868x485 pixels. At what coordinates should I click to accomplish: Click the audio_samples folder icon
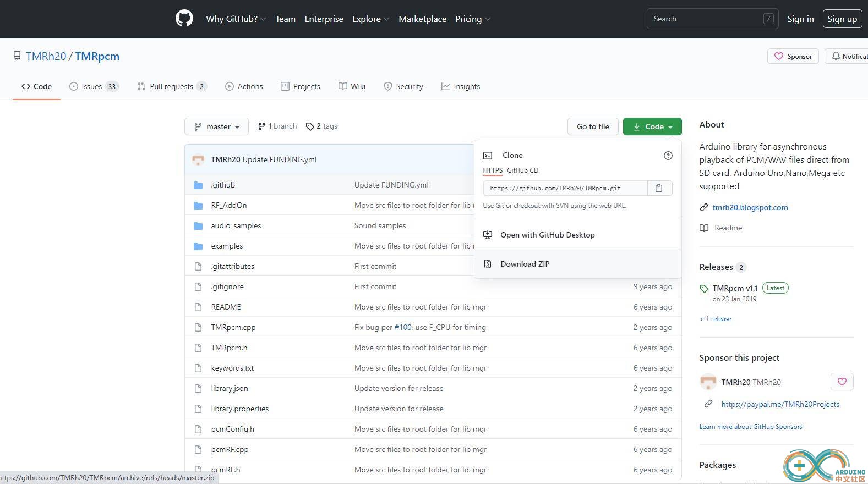tap(198, 226)
